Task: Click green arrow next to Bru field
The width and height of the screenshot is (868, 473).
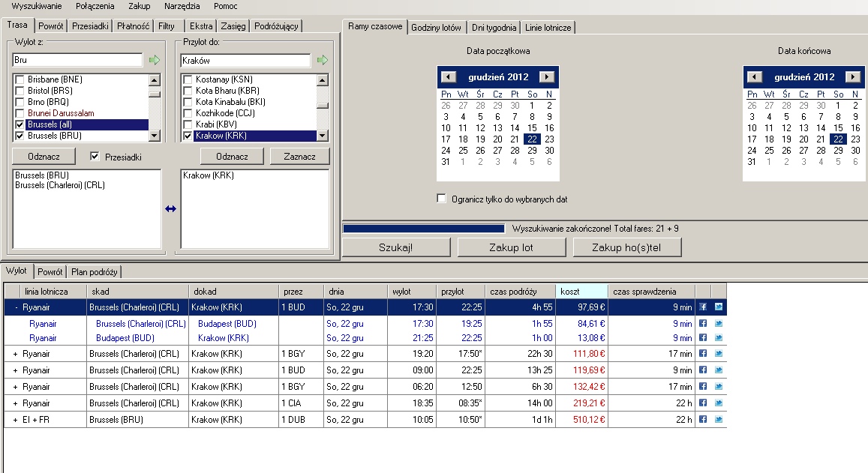Action: pos(155,60)
